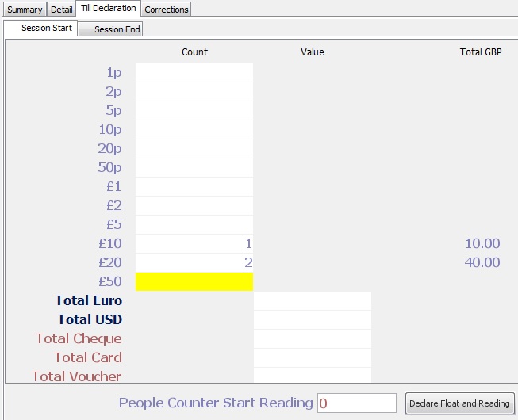Click the £2 count field

[194, 205]
